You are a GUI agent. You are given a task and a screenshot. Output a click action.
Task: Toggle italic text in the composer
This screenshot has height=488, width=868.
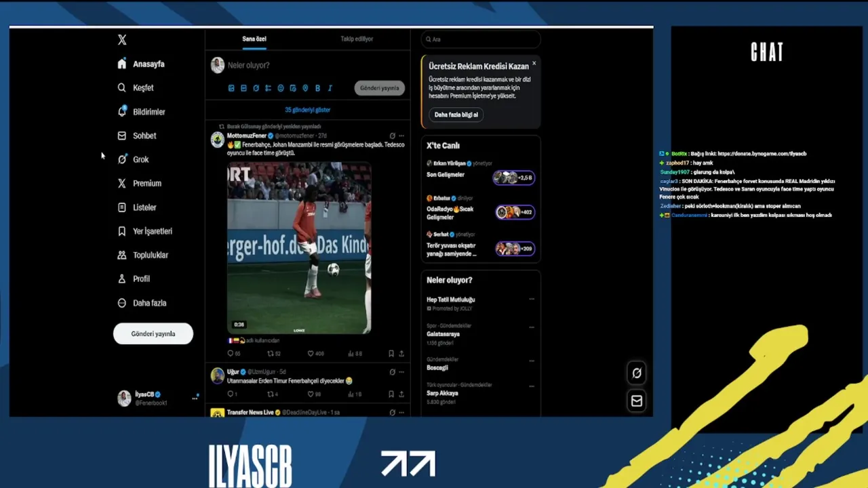[x=330, y=88]
